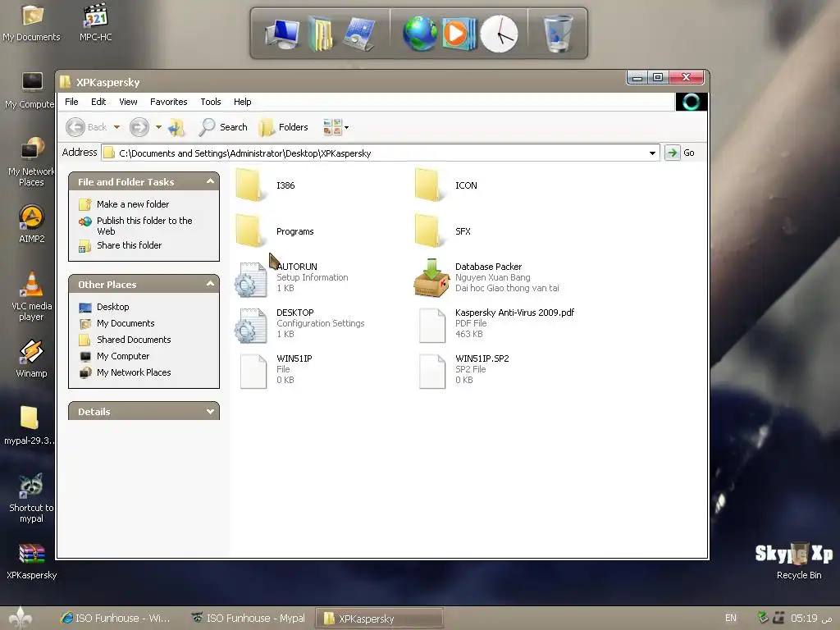This screenshot has height=630, width=840.
Task: Click the system tray clock 05:19
Action: [811, 619]
